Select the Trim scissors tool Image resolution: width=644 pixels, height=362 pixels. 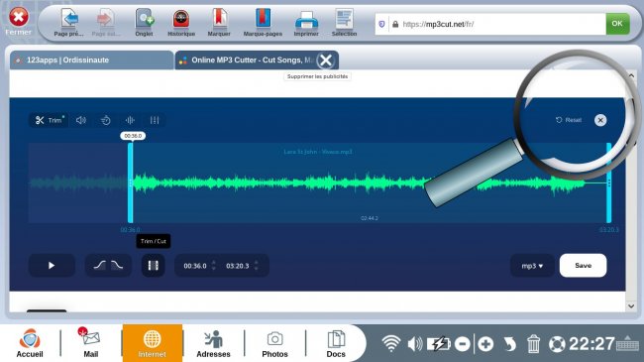(x=49, y=120)
